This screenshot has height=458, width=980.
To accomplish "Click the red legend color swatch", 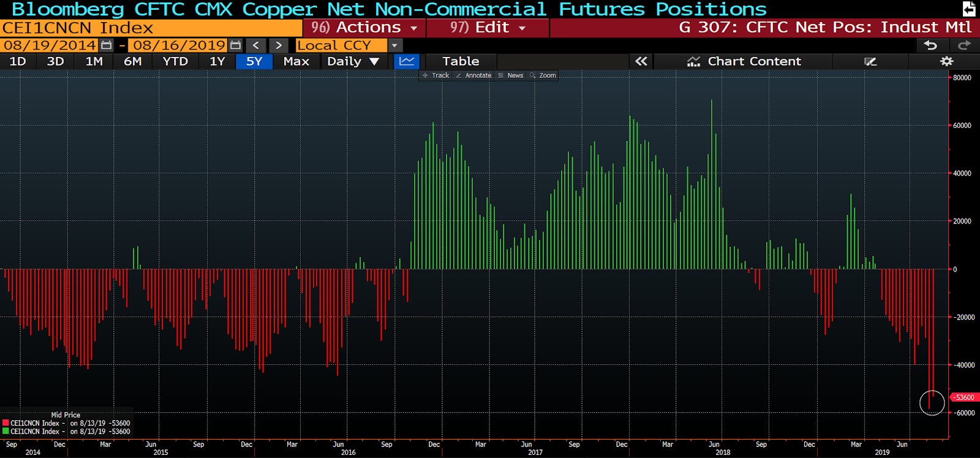I will (x=6, y=423).
